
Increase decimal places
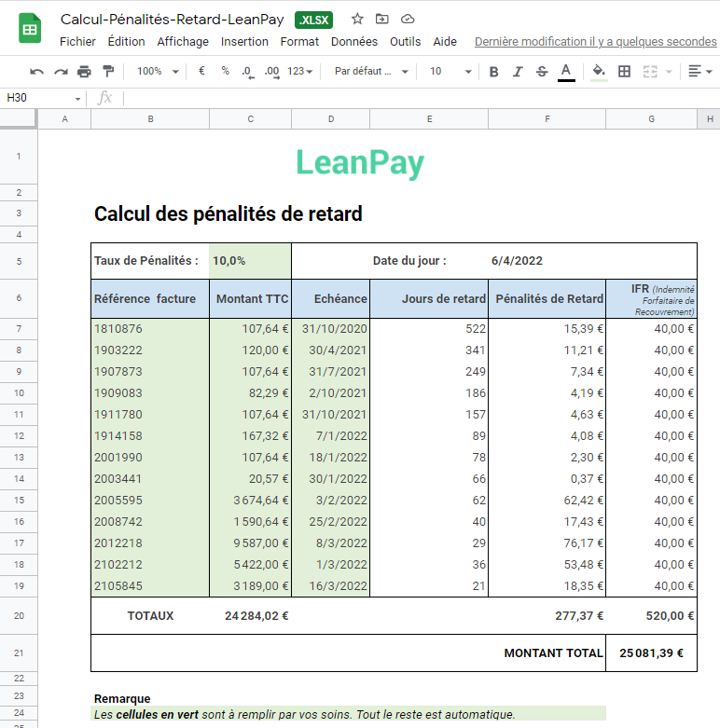(x=271, y=72)
